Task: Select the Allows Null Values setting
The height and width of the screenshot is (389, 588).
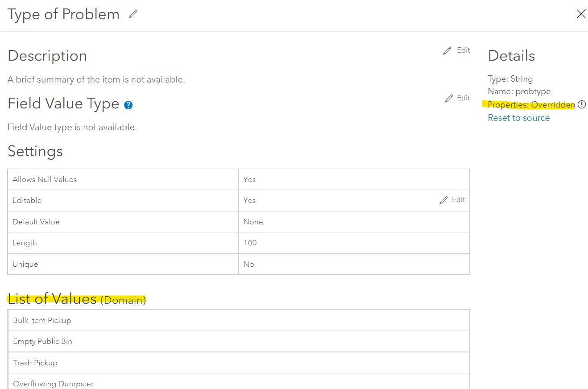Action: click(45, 179)
